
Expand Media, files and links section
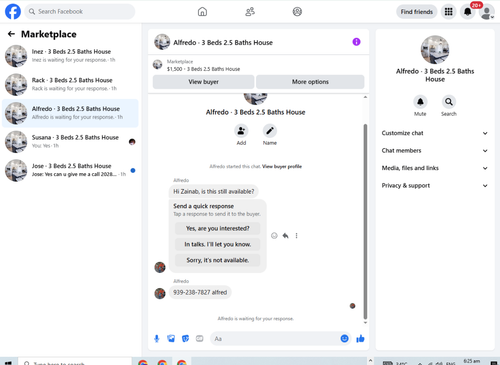tap(435, 168)
